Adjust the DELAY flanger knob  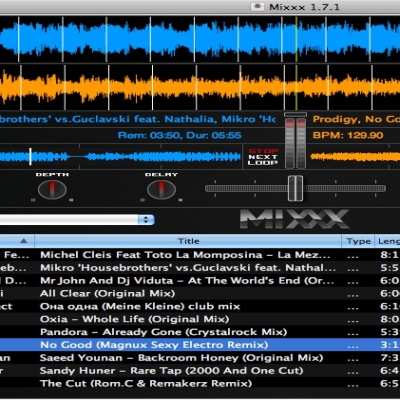(161, 189)
